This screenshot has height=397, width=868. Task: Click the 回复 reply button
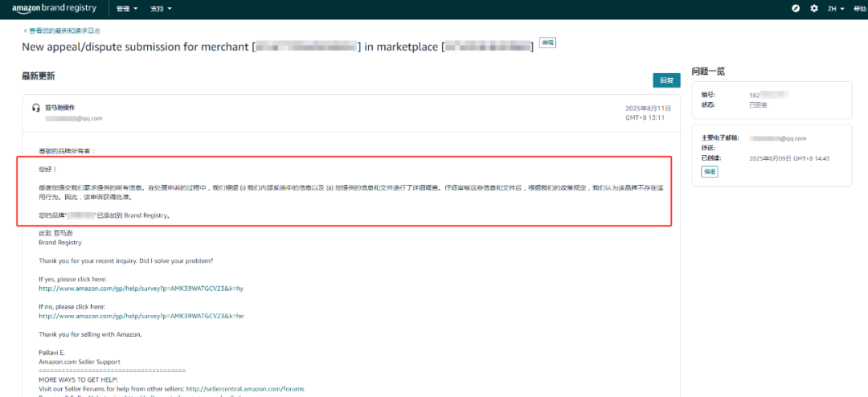tap(666, 80)
